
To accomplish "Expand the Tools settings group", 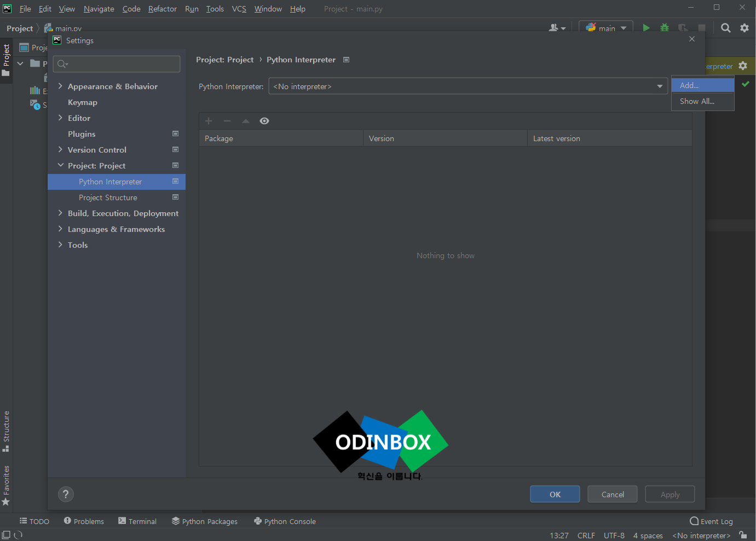I will (60, 245).
